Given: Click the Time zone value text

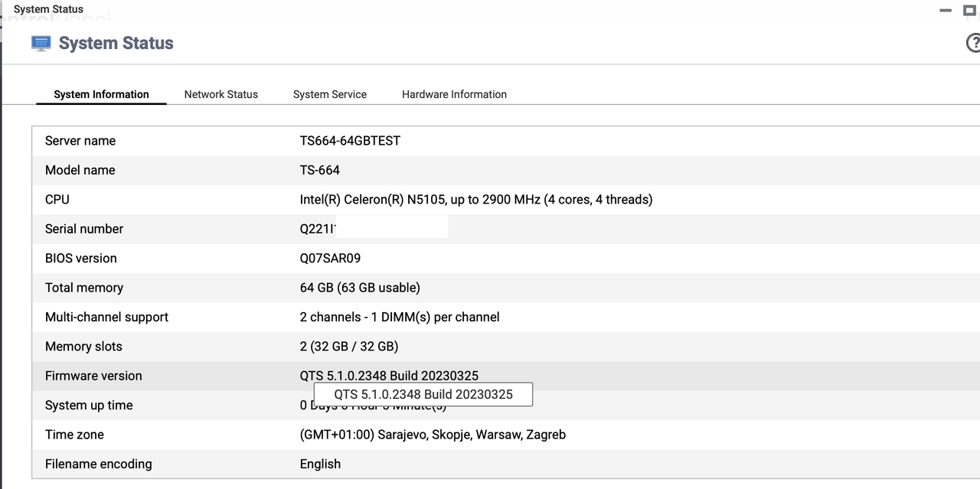Looking at the screenshot, I should coord(433,435).
